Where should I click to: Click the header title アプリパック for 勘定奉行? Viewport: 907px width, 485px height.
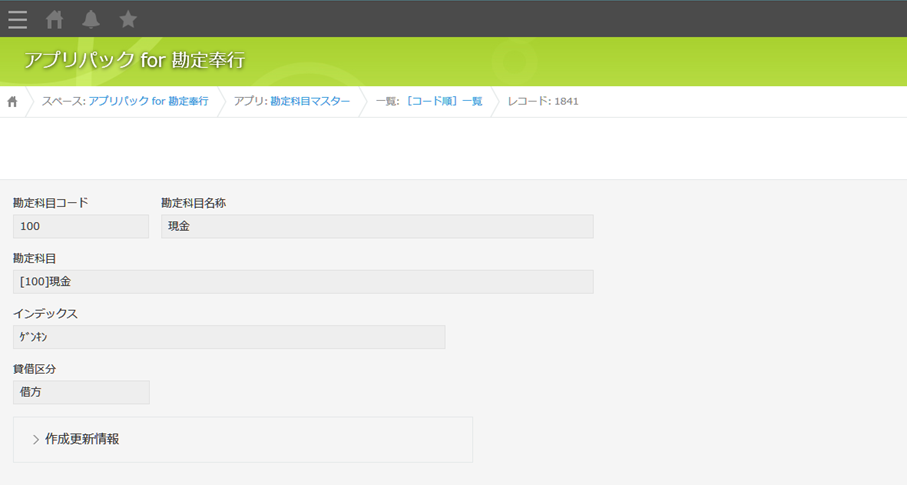coord(134,60)
